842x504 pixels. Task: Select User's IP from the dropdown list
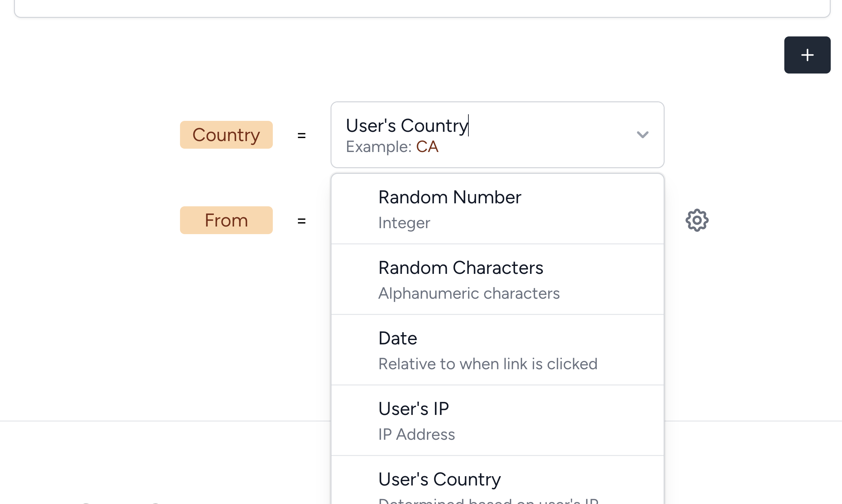click(497, 421)
